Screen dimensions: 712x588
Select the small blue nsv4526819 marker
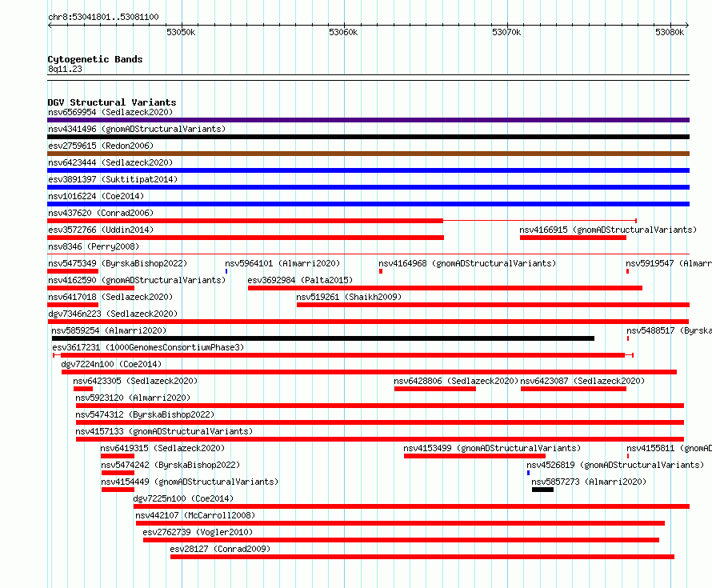(528, 473)
